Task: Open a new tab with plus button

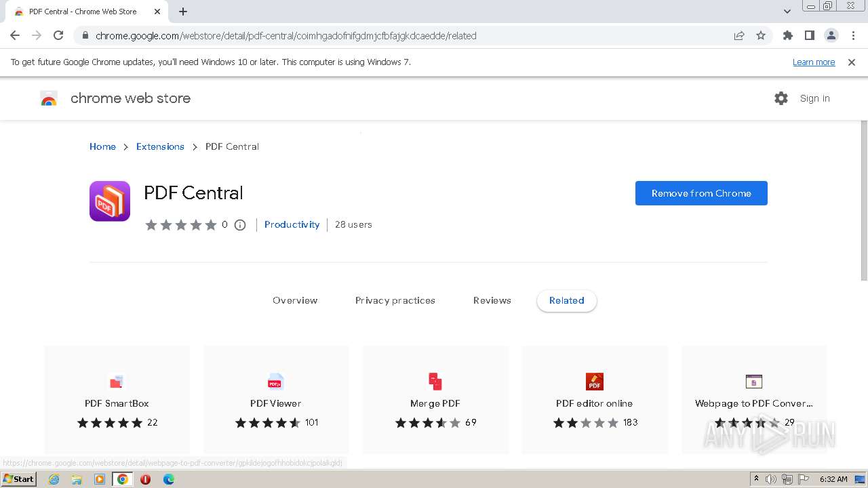Action: coord(183,12)
